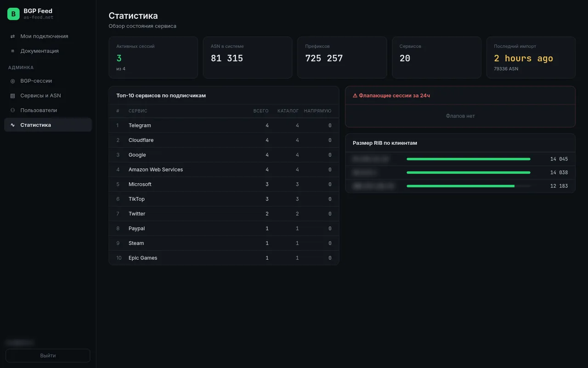This screenshot has width=588, height=368.
Task: Click the КАТАЛОГ column header
Action: (288, 111)
